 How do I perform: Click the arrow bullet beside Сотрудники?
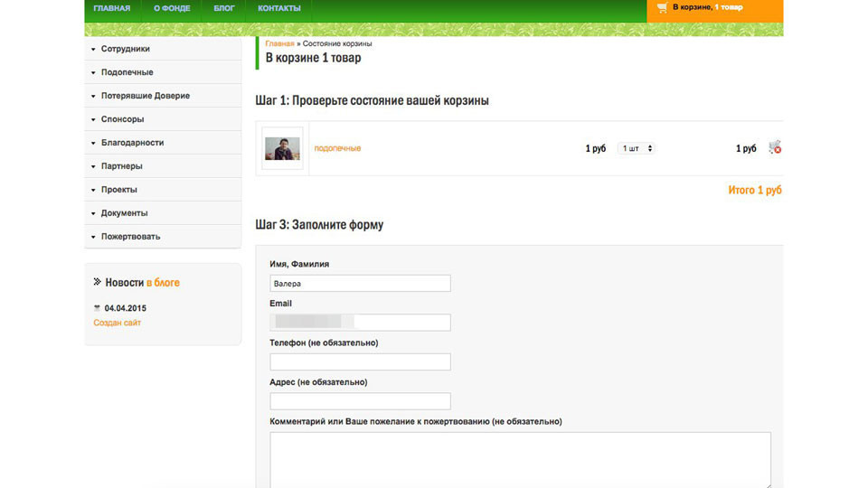coord(93,49)
